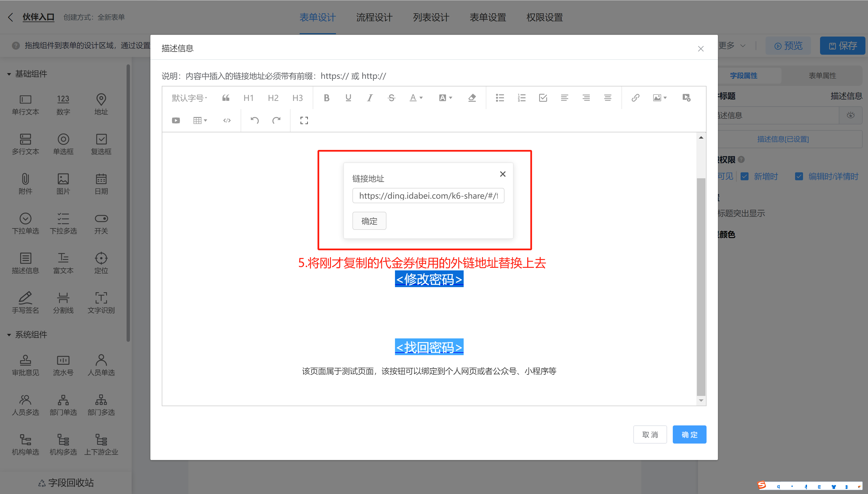Click the 取消 button in dialog

click(x=650, y=435)
